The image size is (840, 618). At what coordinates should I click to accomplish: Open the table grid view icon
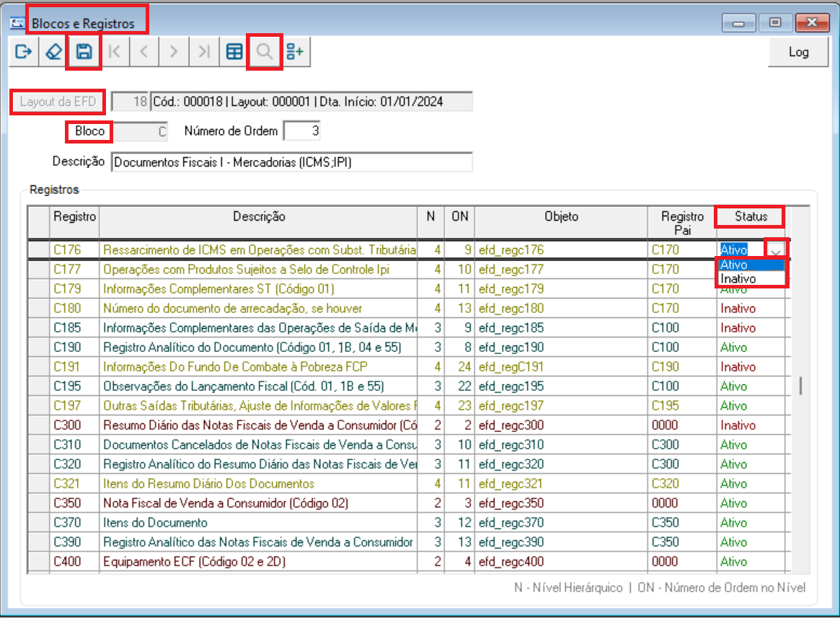(234, 52)
